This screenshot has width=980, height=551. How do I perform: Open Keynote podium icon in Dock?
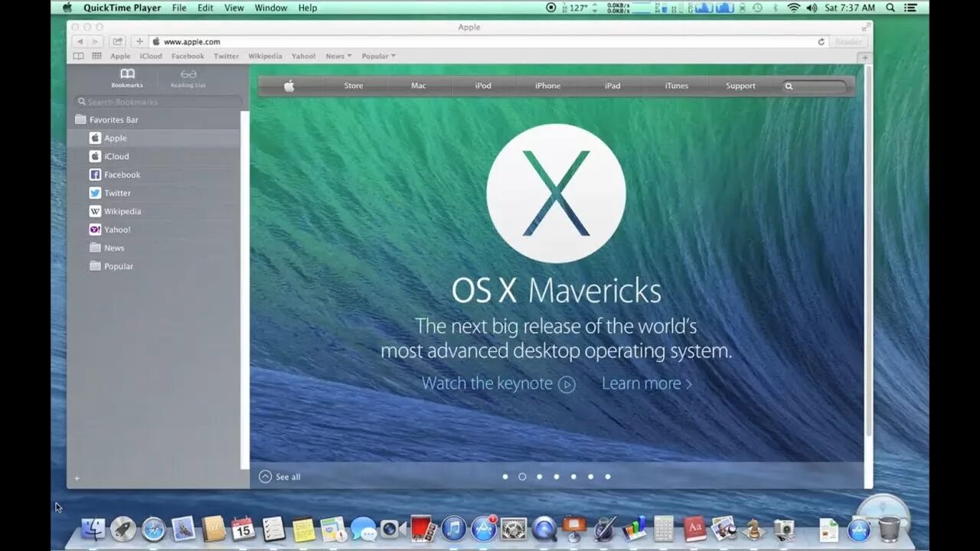point(574,528)
